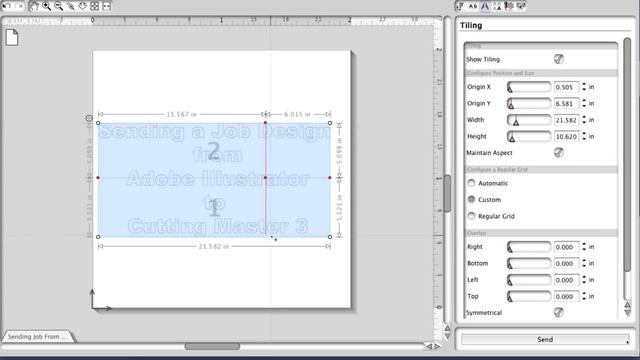The width and height of the screenshot is (640, 360).
Task: Toggle the Symmetrical checkbox
Action: pos(559,312)
